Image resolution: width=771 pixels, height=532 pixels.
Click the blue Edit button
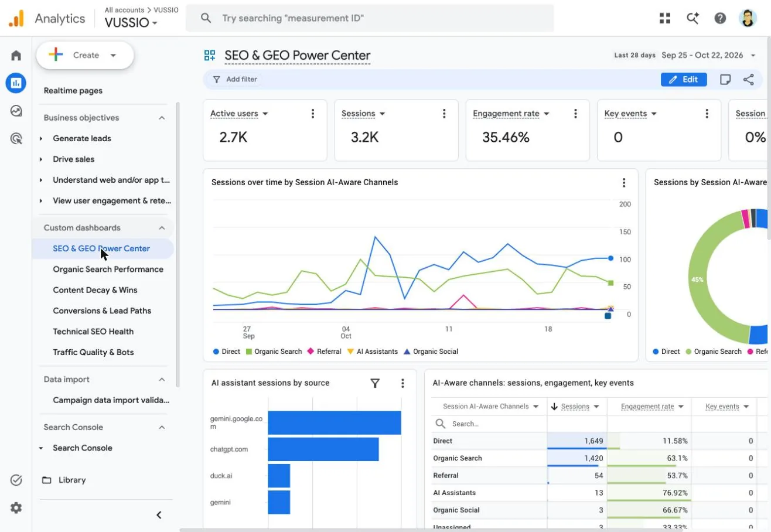[684, 80]
